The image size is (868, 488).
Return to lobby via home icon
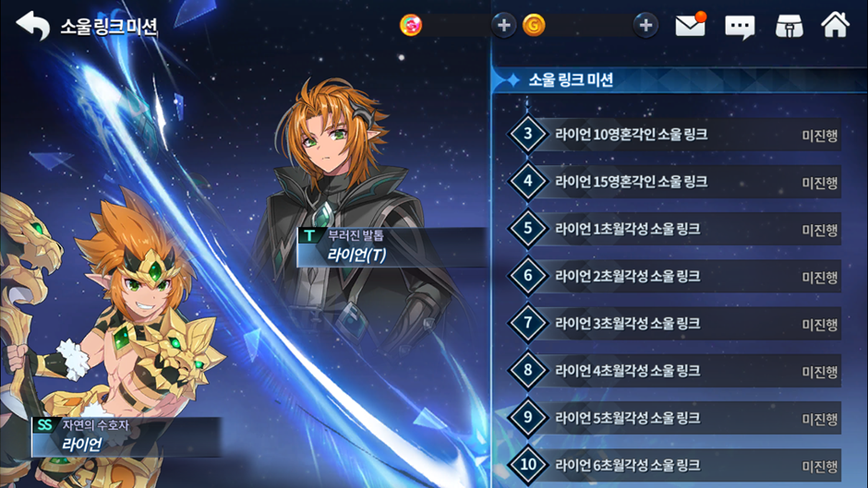835,25
